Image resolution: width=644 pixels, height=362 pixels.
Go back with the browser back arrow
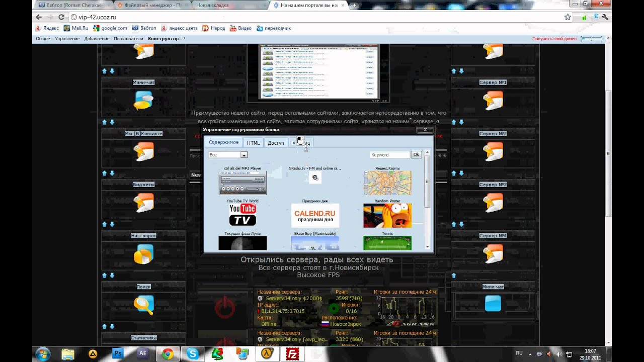click(x=39, y=17)
